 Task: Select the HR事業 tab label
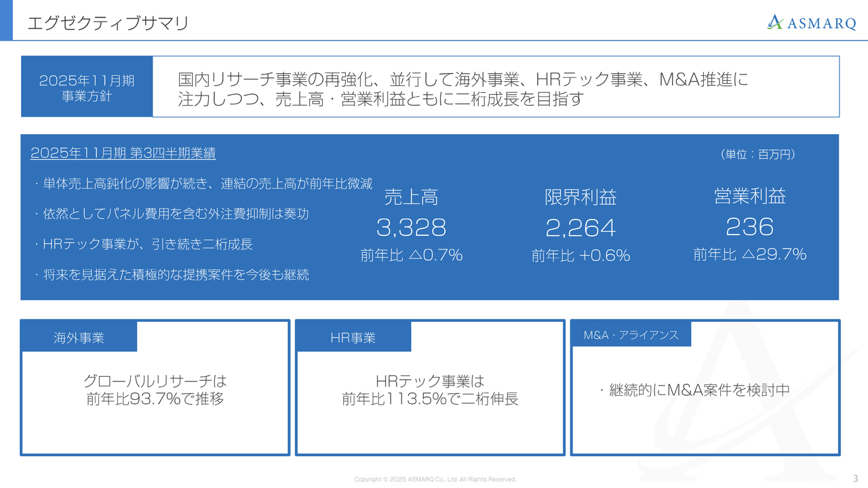(x=353, y=336)
